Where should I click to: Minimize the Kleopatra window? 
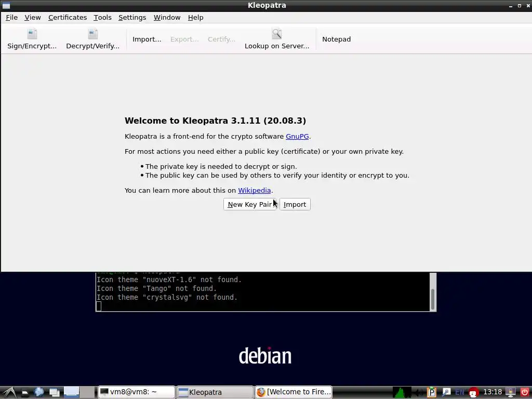click(x=511, y=5)
